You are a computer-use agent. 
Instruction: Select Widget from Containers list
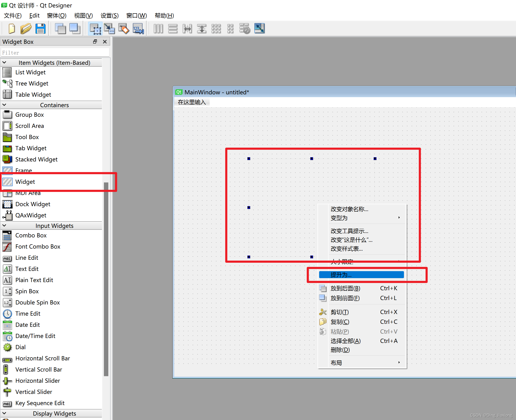coord(25,181)
